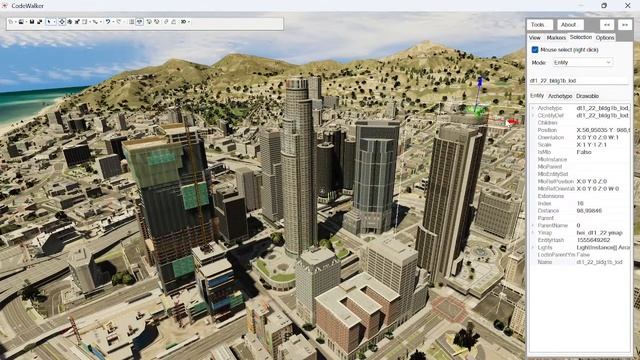Expand the CEntityDef property row
640x360 pixels.
pos(533,116)
